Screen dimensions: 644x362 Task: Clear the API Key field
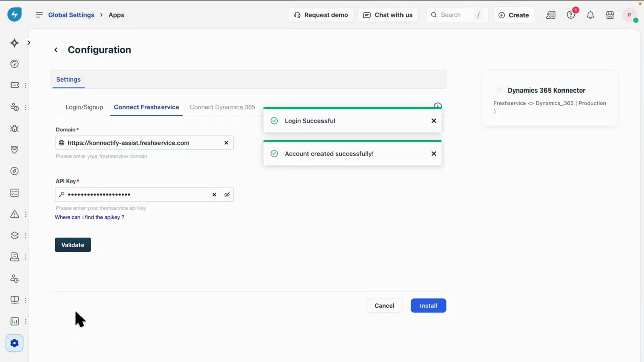coord(214,194)
